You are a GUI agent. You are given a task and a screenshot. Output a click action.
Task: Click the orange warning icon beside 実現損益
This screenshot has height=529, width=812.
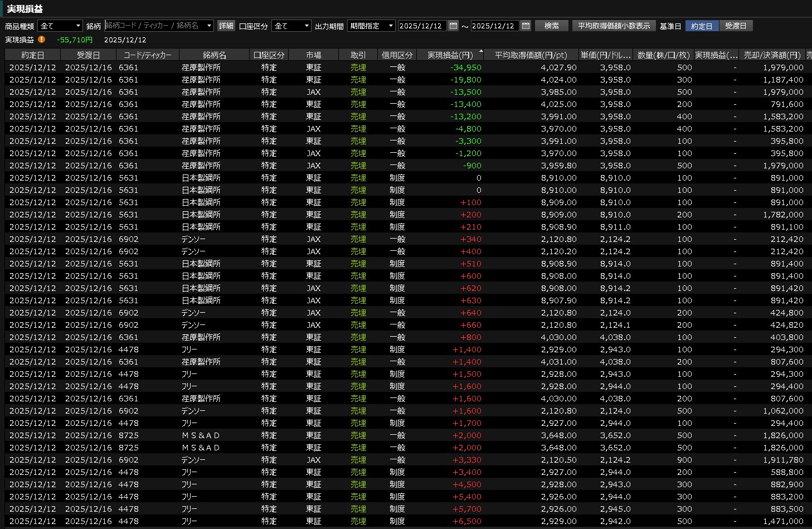pos(42,40)
